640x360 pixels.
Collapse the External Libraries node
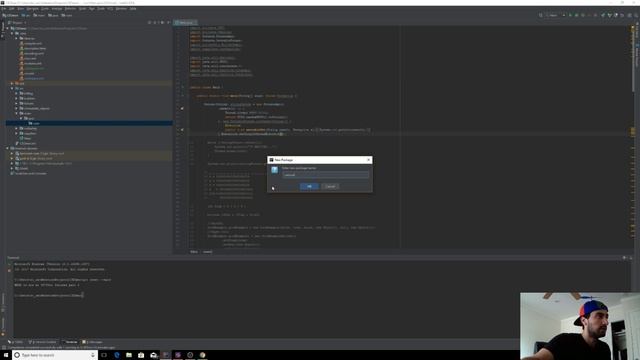(x=7, y=148)
